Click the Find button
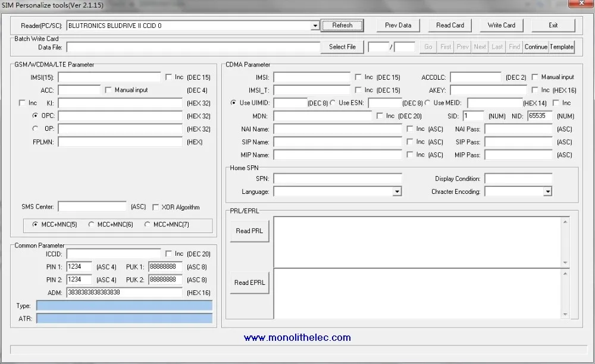This screenshot has width=595, height=364. [x=514, y=46]
